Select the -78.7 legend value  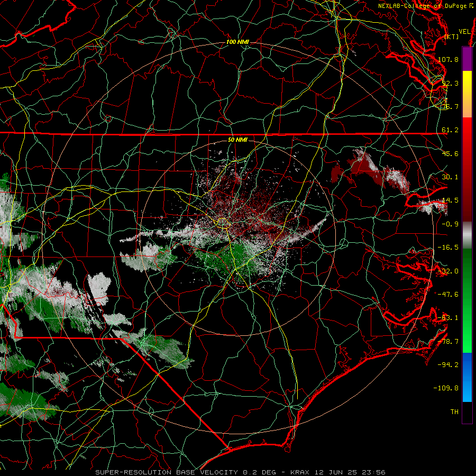(448, 342)
